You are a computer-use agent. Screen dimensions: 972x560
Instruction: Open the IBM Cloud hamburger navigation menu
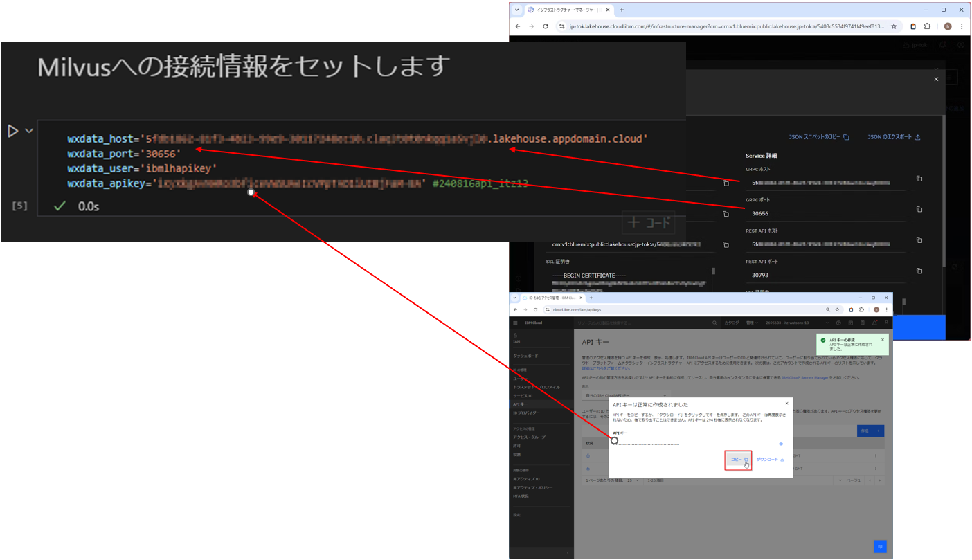tap(515, 321)
